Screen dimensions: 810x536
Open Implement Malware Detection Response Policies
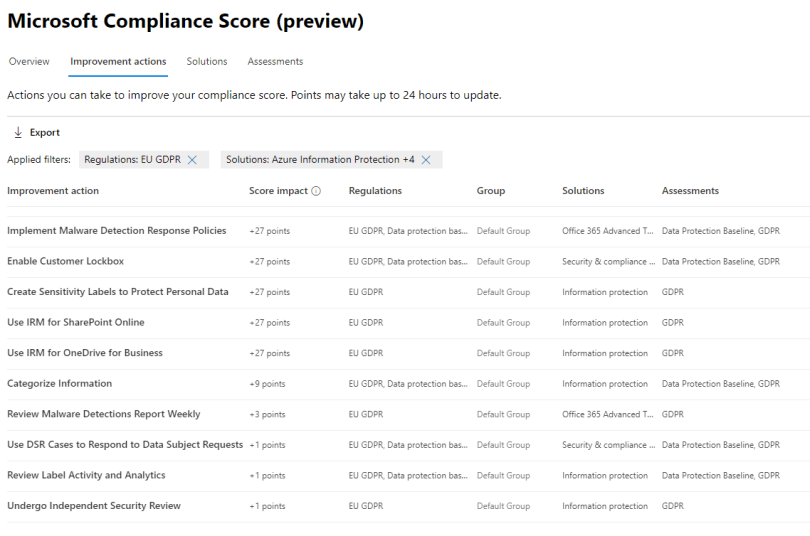117,231
